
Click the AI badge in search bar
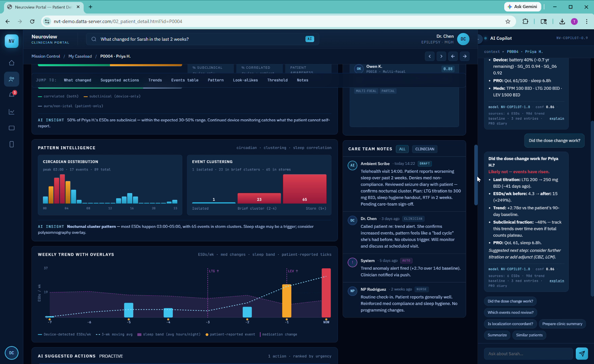309,39
